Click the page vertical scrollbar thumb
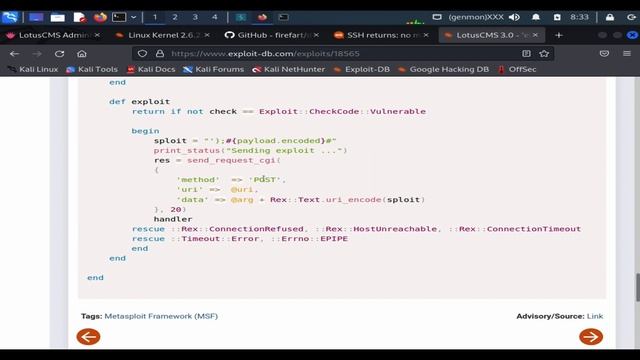The width and height of the screenshot is (640, 360). point(637,287)
